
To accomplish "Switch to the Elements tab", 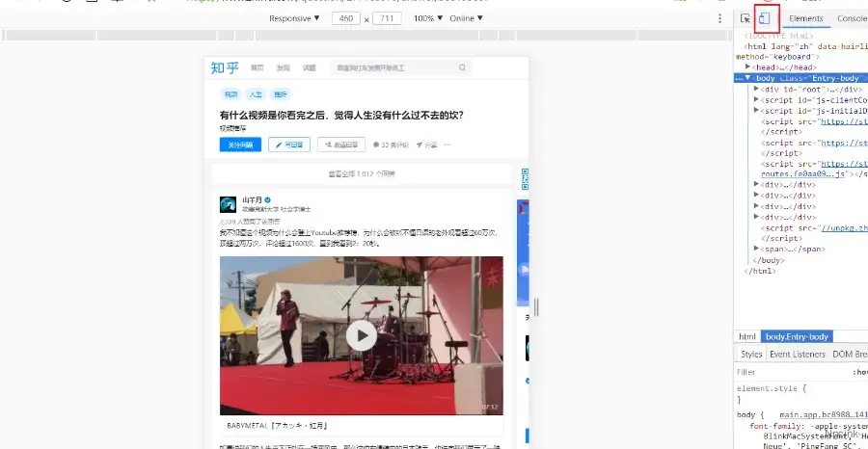I will point(806,18).
